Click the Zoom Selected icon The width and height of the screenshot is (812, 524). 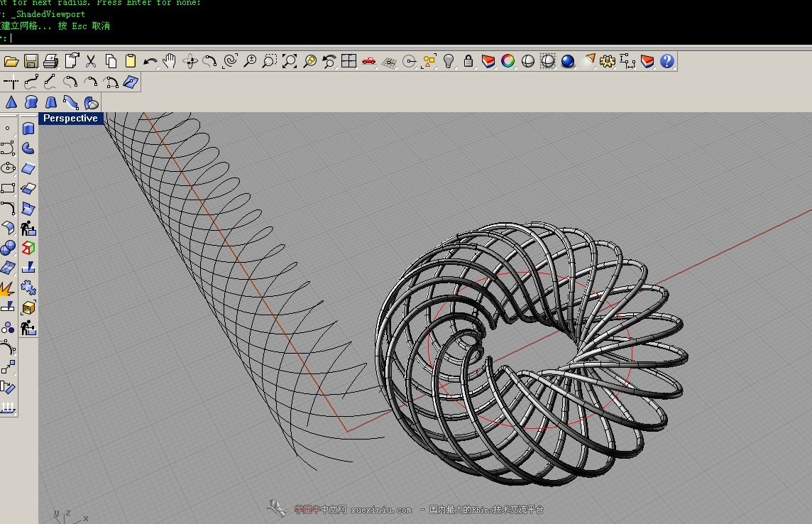click(309, 62)
